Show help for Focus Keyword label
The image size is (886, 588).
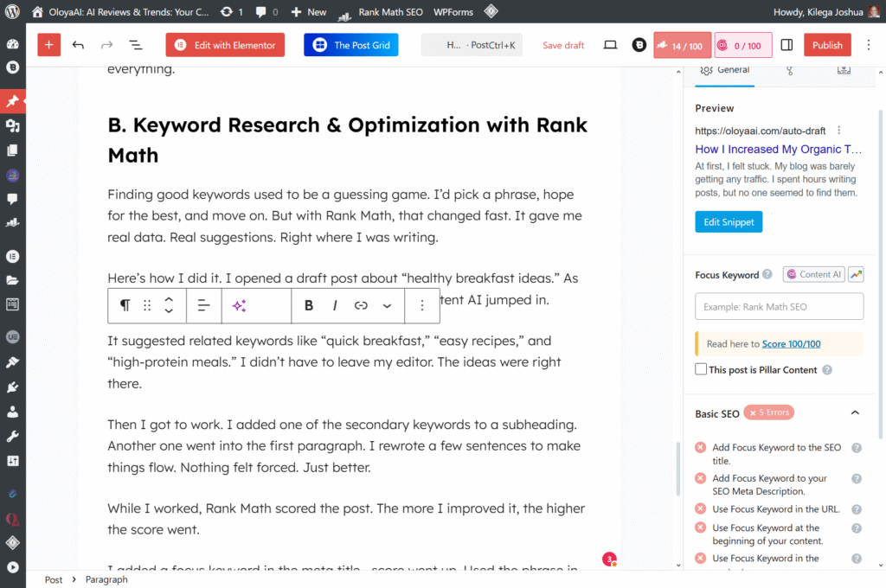point(767,274)
